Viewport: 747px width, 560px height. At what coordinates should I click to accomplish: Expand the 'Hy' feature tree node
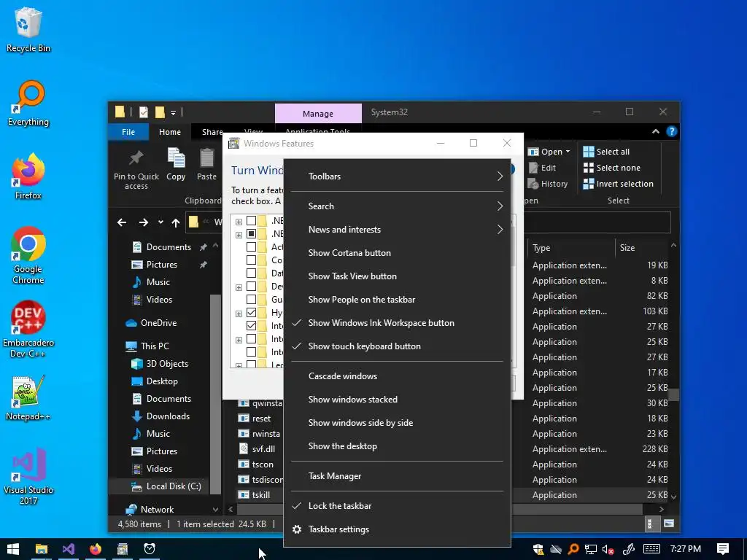click(239, 314)
